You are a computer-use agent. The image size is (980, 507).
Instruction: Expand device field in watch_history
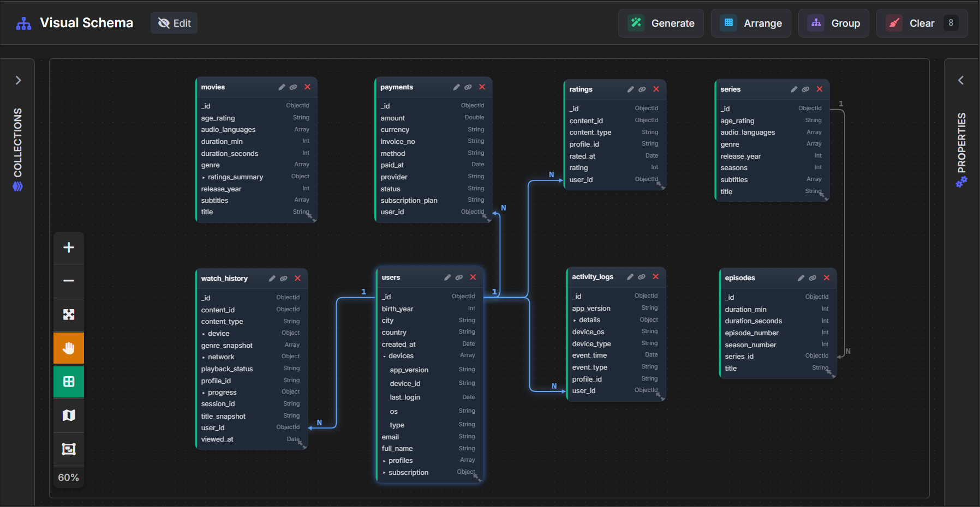204,334
